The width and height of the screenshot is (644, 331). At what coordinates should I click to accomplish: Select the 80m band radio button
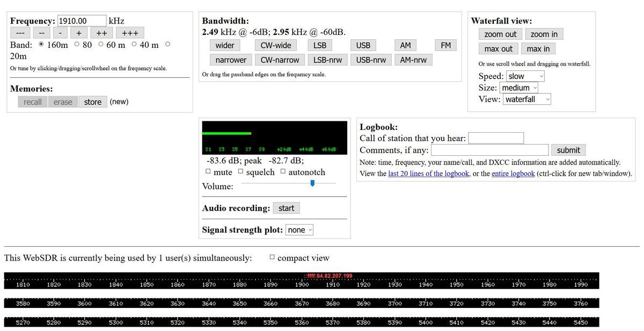77,45
